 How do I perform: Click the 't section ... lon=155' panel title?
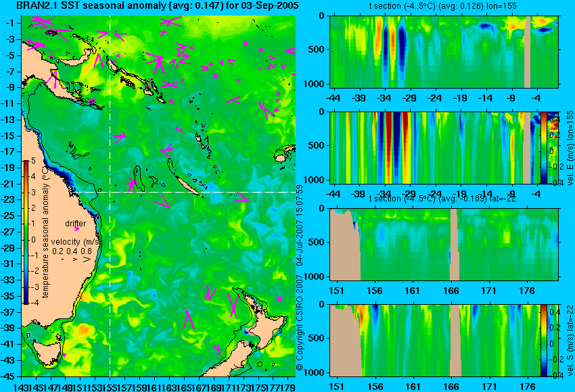[x=443, y=6]
